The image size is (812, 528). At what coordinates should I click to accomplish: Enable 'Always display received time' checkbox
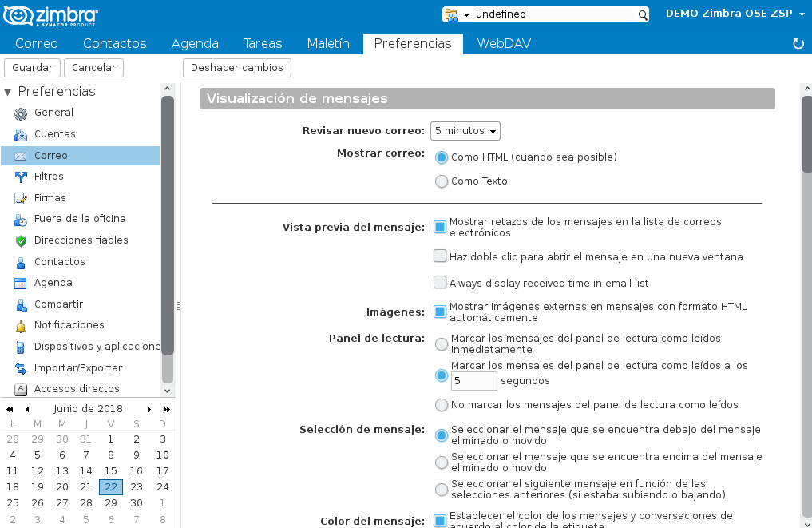(x=440, y=282)
